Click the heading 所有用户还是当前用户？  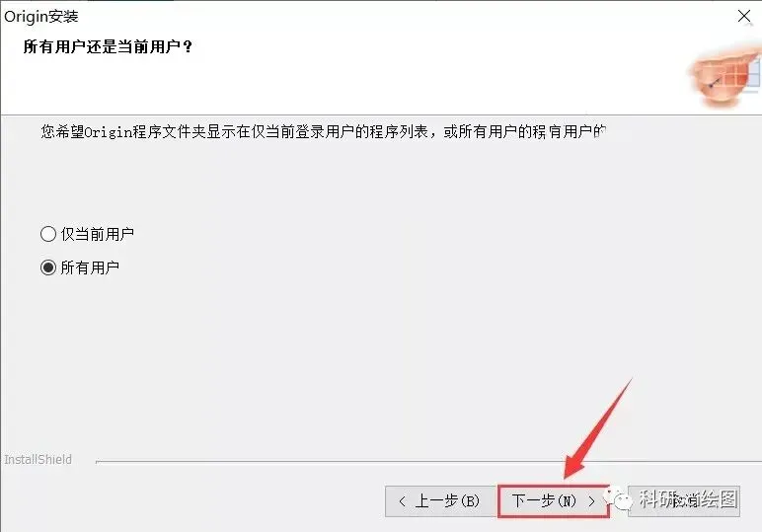pos(108,46)
